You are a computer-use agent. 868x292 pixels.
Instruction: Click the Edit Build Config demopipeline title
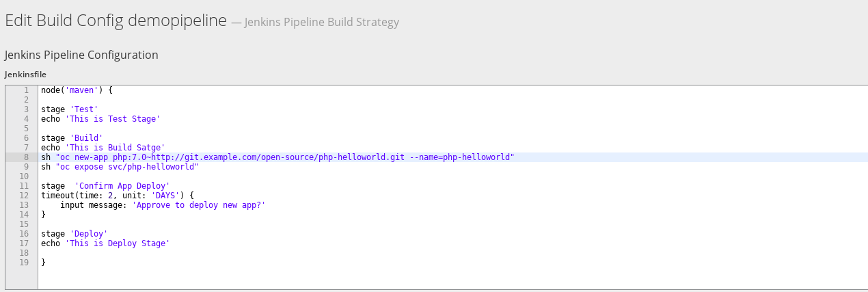pos(116,21)
